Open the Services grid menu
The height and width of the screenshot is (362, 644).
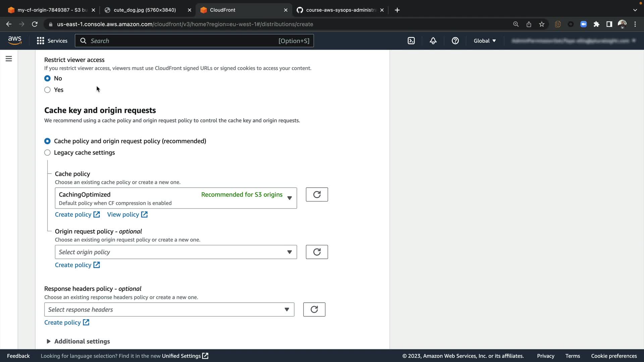click(52, 41)
